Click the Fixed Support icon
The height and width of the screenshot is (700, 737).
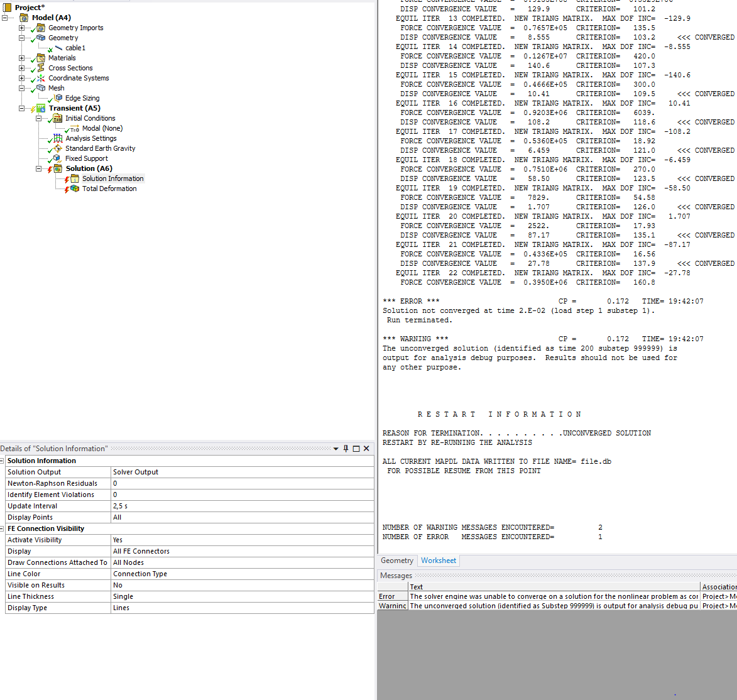pyautogui.click(x=57, y=158)
